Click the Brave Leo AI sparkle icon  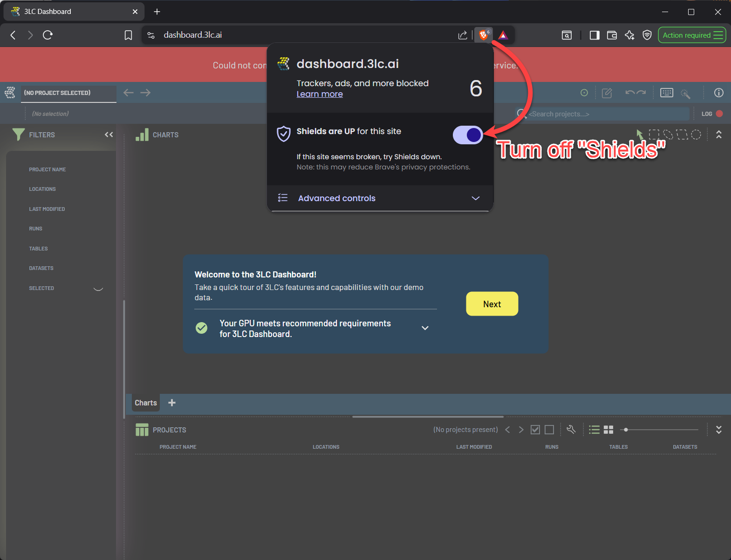[629, 35]
